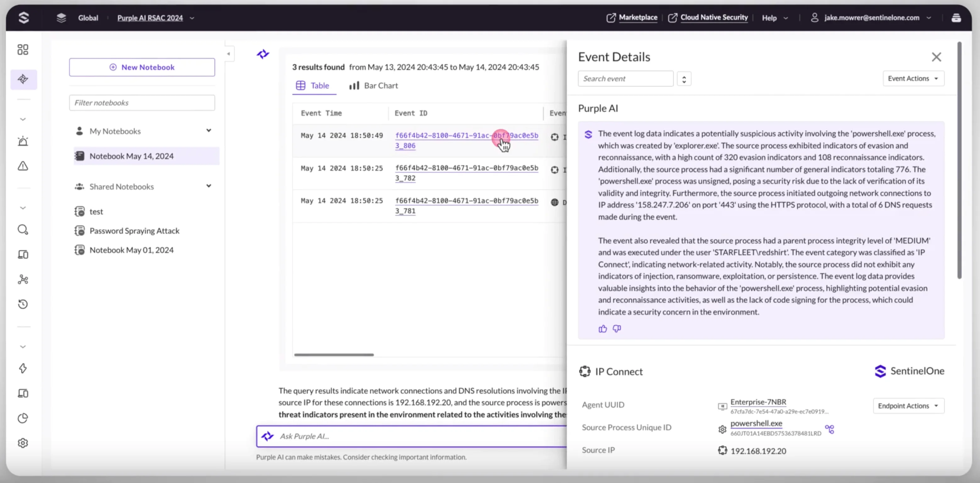Expand the second sidebar chevron section
The width and height of the screenshot is (980, 483).
[23, 208]
